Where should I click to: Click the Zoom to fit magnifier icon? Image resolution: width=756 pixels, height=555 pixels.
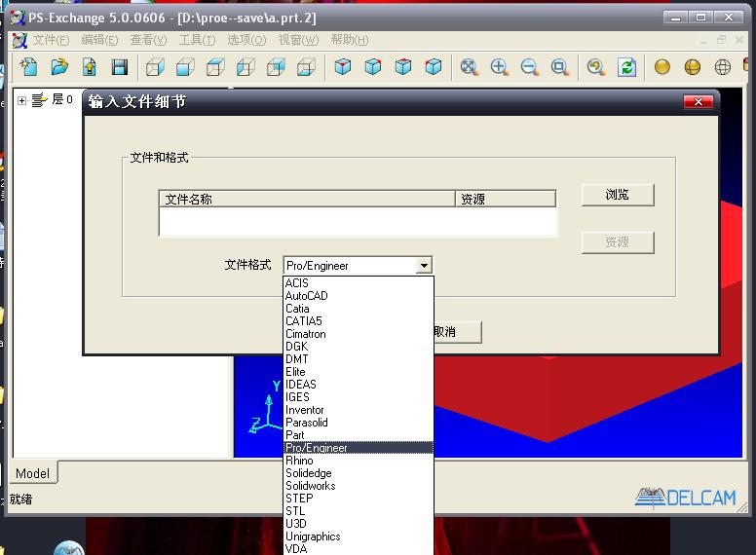click(470, 67)
